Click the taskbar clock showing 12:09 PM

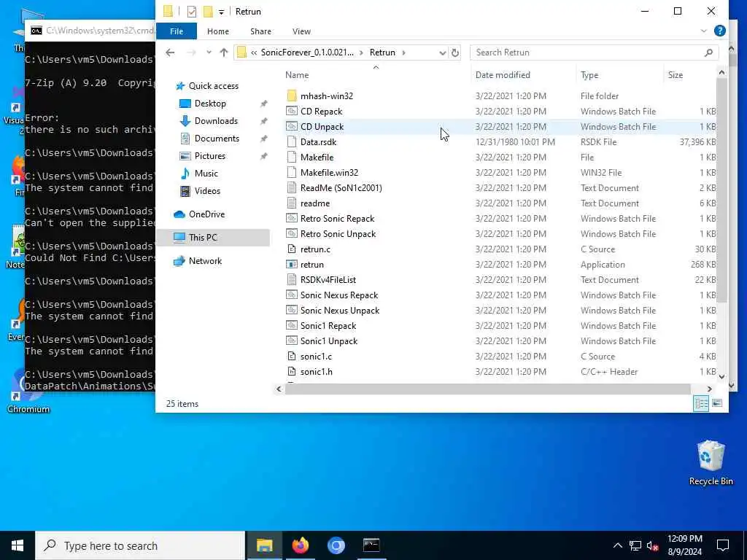(684, 545)
